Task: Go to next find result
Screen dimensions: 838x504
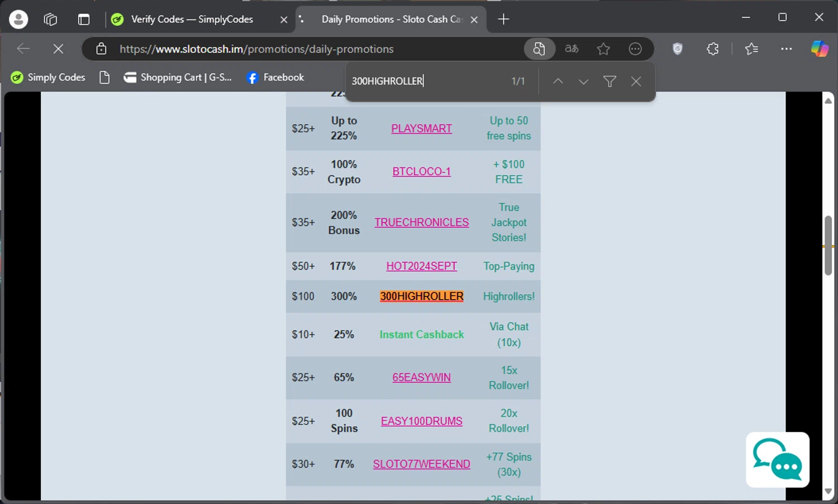Action: coord(583,81)
